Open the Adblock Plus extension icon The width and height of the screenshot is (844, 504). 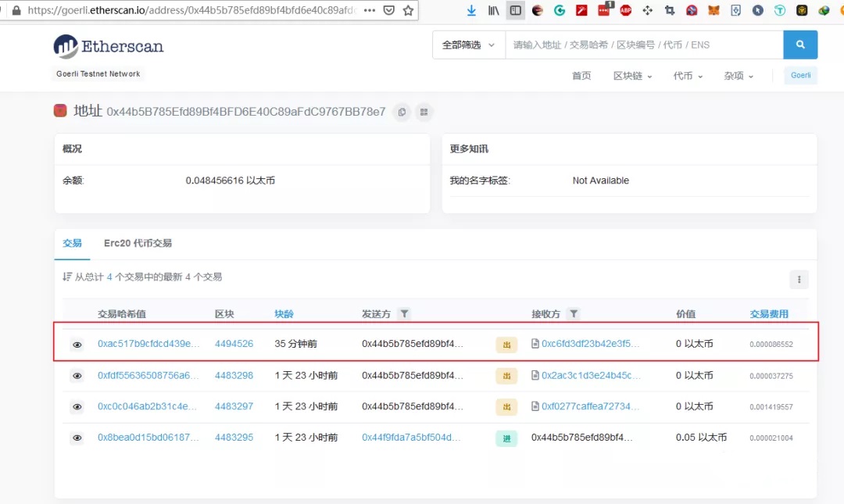click(625, 11)
